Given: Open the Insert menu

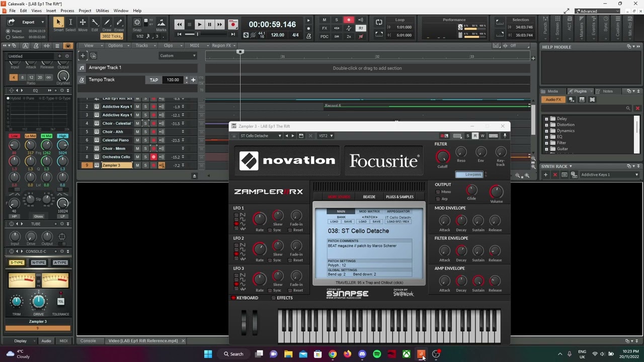Looking at the screenshot, I should [x=51, y=11].
